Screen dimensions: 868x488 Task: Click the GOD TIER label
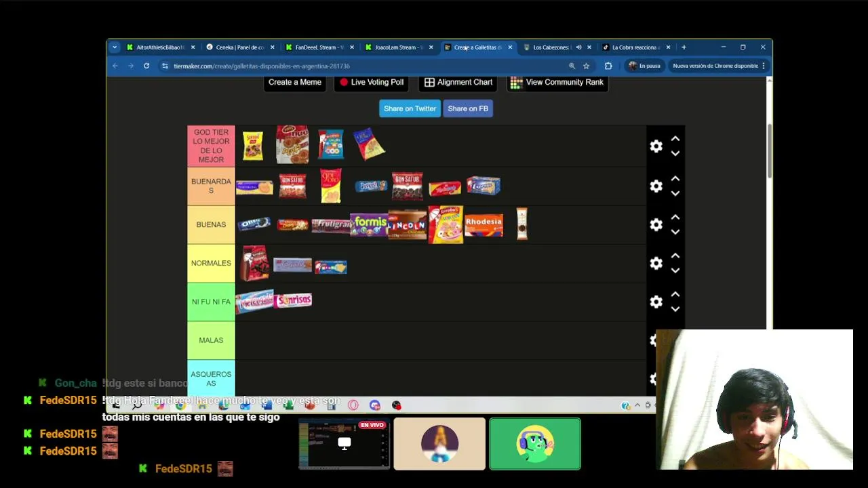[x=211, y=146]
